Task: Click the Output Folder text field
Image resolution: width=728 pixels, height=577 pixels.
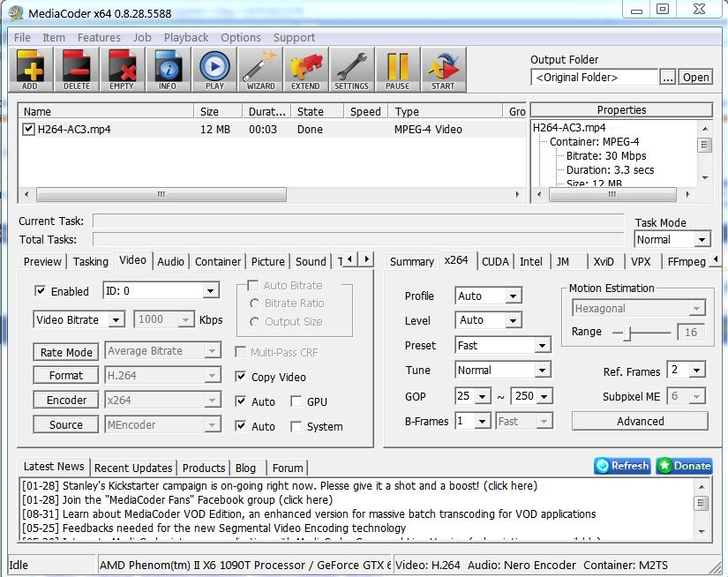Action: (595, 77)
